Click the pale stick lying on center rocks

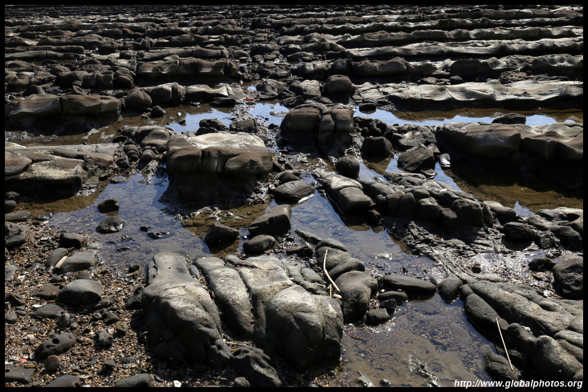pyautogui.click(x=329, y=273)
